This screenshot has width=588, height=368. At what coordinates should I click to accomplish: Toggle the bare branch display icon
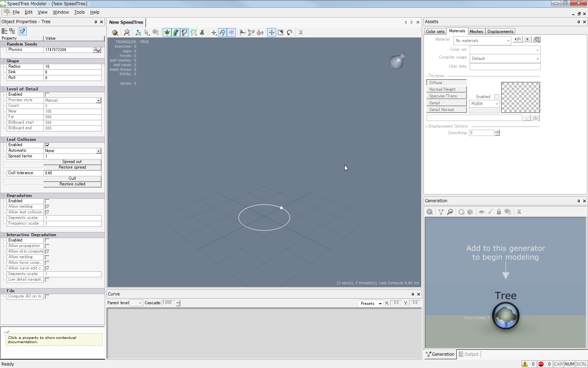click(184, 33)
